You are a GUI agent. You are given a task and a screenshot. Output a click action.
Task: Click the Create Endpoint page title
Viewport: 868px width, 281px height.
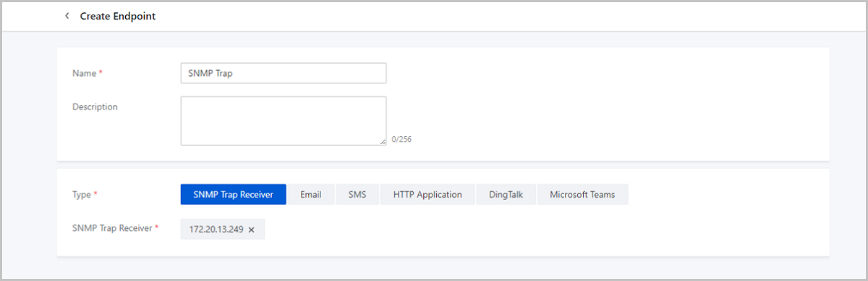pos(118,16)
